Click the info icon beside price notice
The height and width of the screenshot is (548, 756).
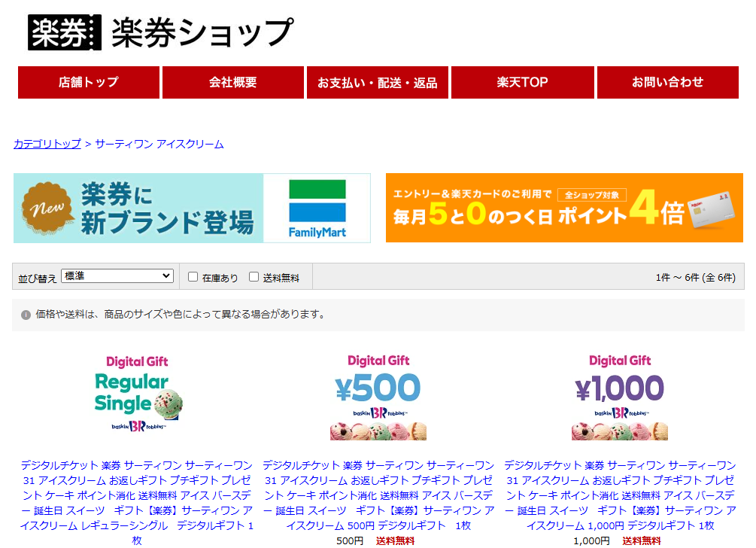[26, 315]
